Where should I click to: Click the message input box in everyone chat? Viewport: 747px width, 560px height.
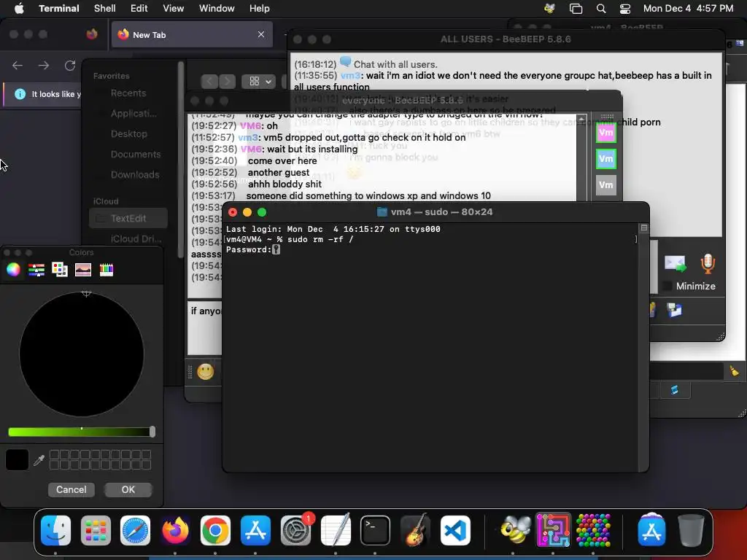(x=205, y=328)
